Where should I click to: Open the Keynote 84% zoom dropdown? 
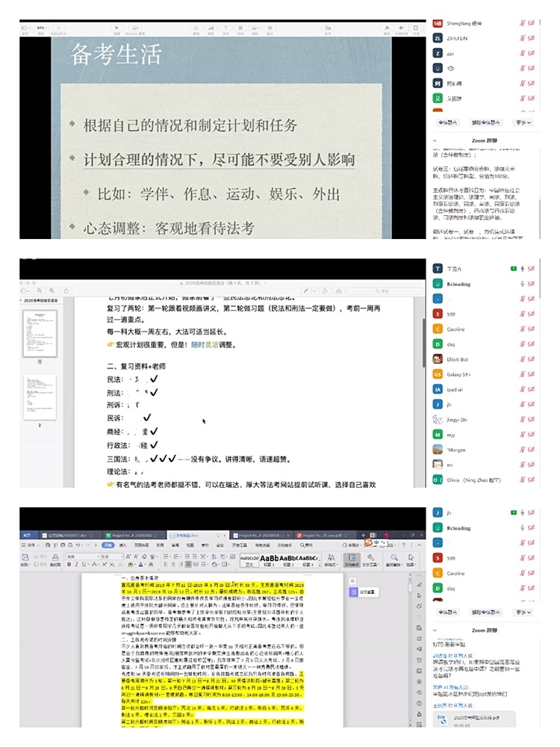click(44, 28)
